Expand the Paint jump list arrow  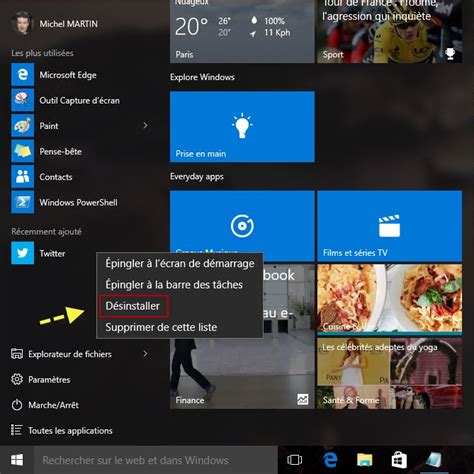click(145, 126)
